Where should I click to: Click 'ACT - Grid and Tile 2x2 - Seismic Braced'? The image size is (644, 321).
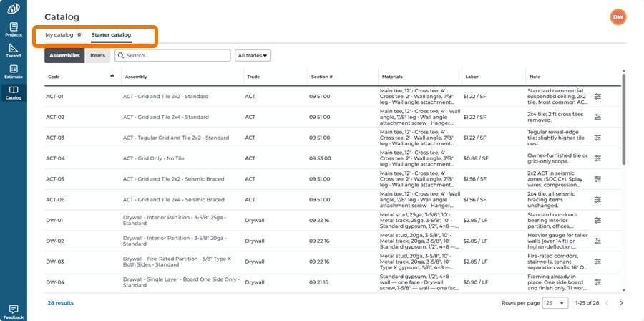[x=173, y=179]
